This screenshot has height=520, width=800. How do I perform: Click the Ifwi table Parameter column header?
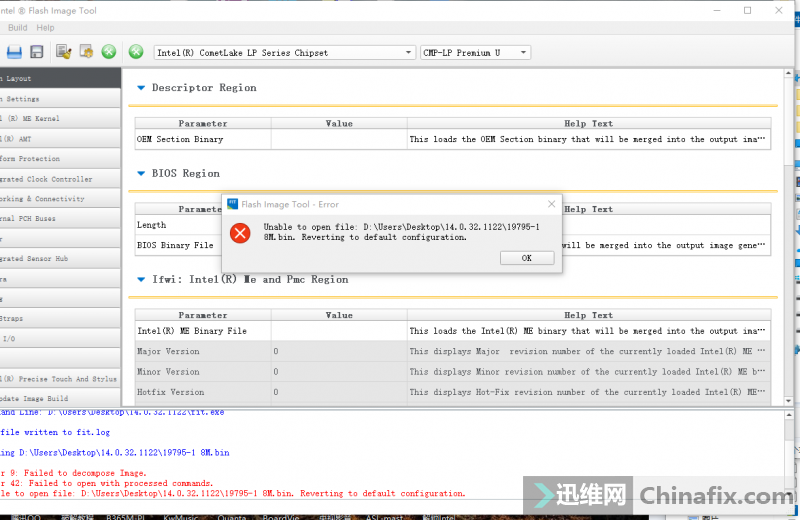(203, 315)
